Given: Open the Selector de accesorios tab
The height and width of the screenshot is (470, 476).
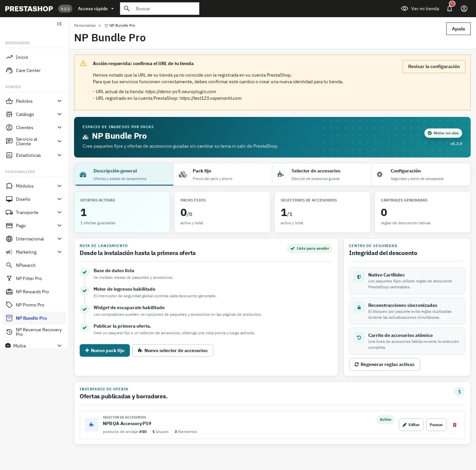Looking at the screenshot, I should [322, 174].
